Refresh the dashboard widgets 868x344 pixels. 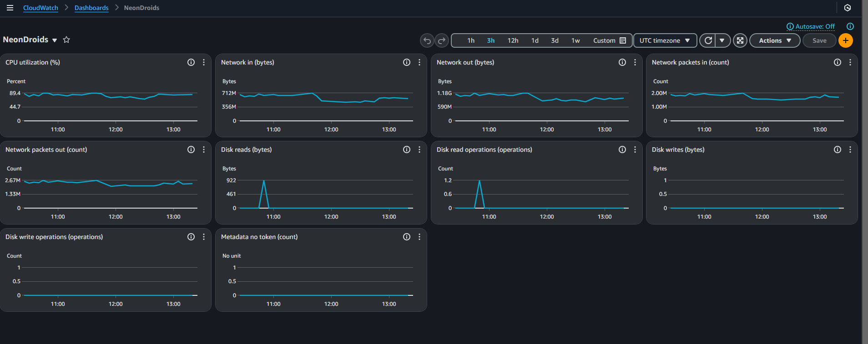click(x=708, y=40)
